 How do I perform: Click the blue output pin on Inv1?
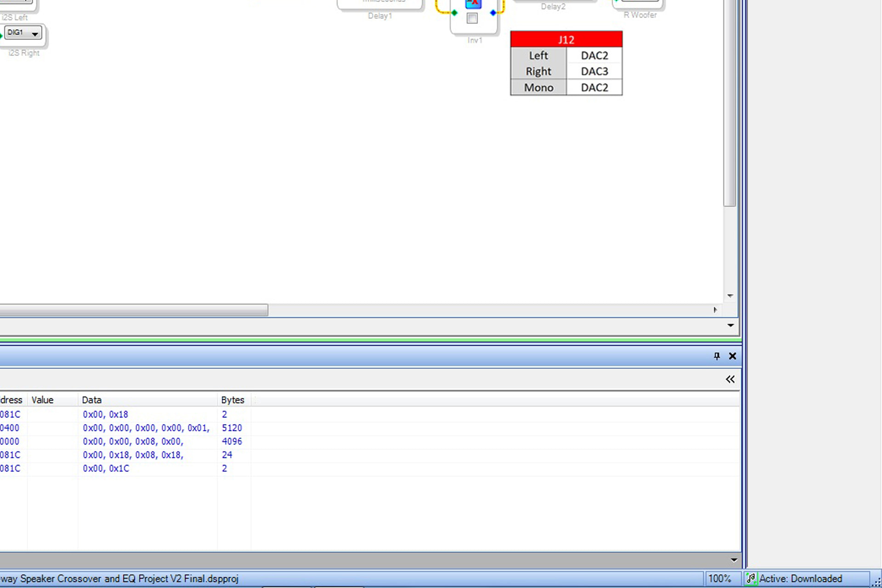click(493, 13)
